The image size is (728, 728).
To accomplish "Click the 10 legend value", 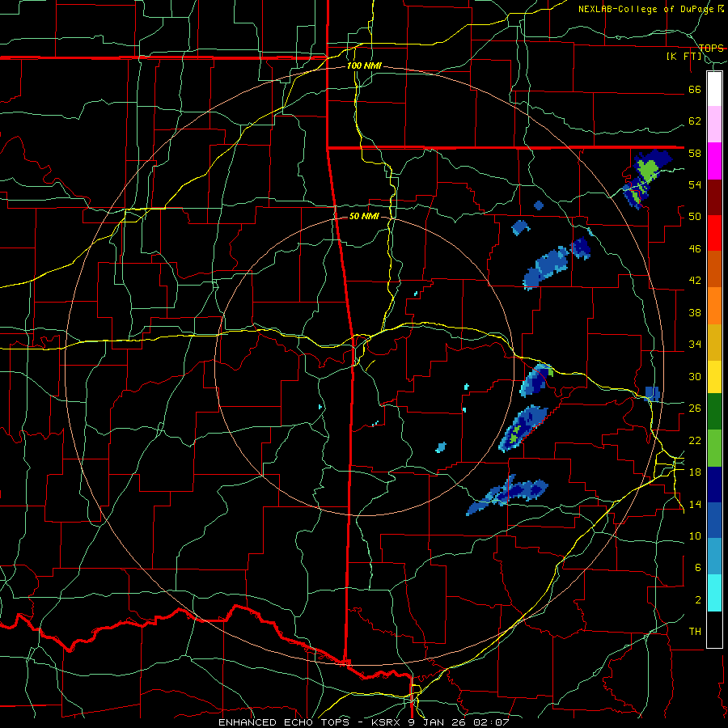I will 695,535.
